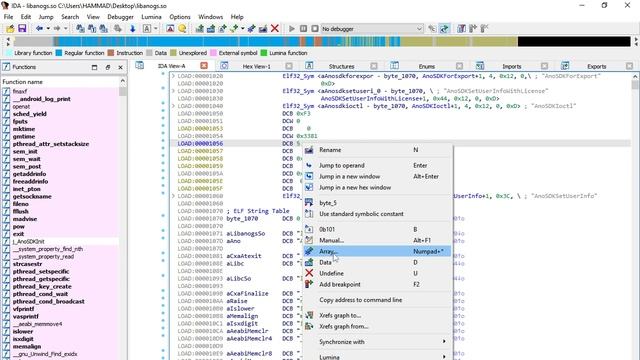Screen dimensions: 640x360
Task: Click the tracing icon right after the debugger dropdown
Action: (x=432, y=29)
